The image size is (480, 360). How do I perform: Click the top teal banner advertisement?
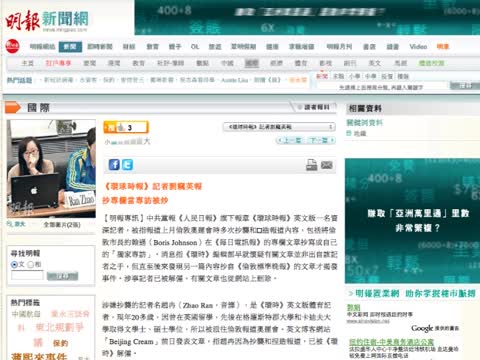[307, 17]
